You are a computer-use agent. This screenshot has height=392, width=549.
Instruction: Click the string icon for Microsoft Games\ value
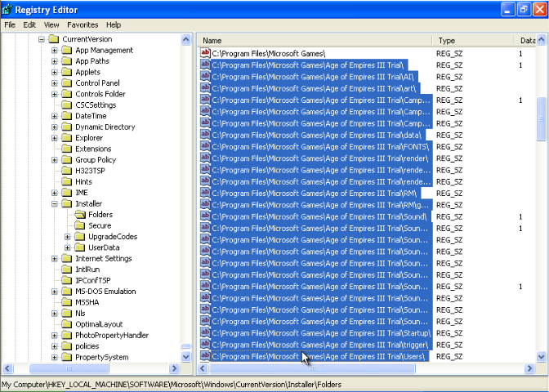coord(205,53)
